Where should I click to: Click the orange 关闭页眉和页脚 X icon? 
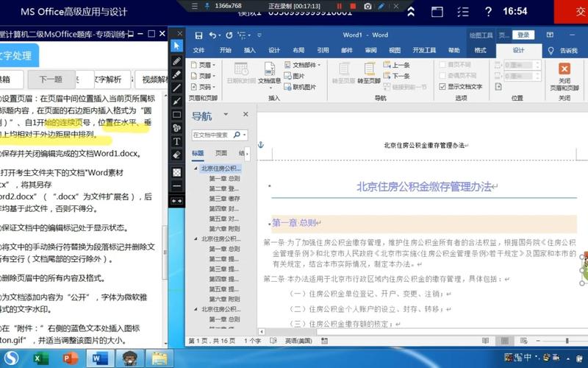(564, 68)
